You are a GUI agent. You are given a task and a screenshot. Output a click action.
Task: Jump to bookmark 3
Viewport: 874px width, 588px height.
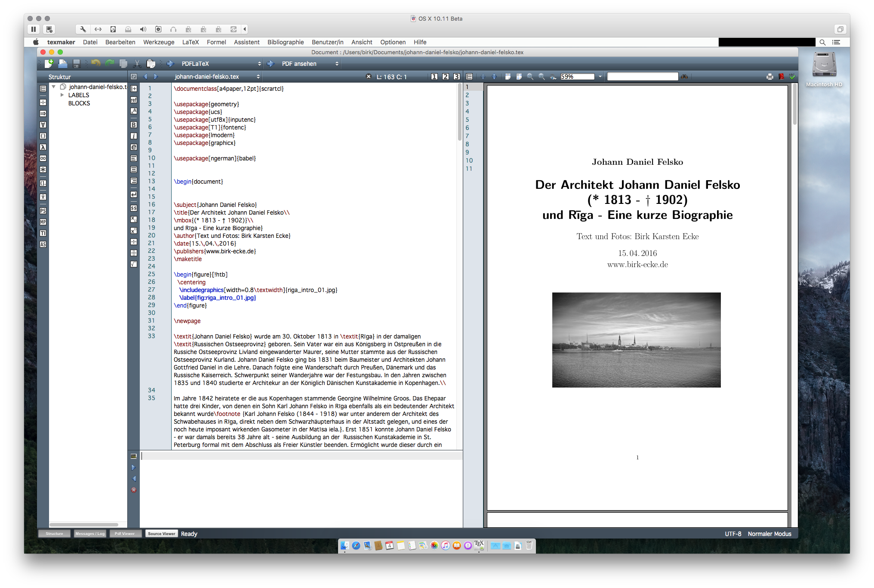pyautogui.click(x=457, y=77)
